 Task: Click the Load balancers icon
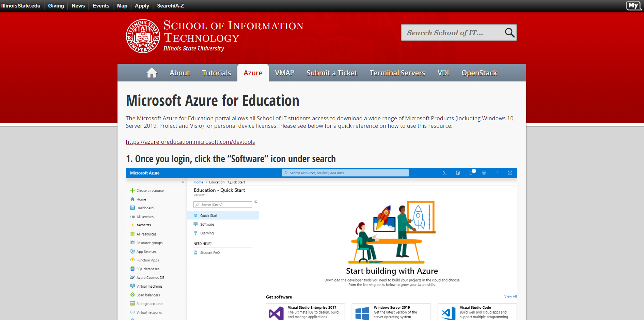[x=132, y=295]
